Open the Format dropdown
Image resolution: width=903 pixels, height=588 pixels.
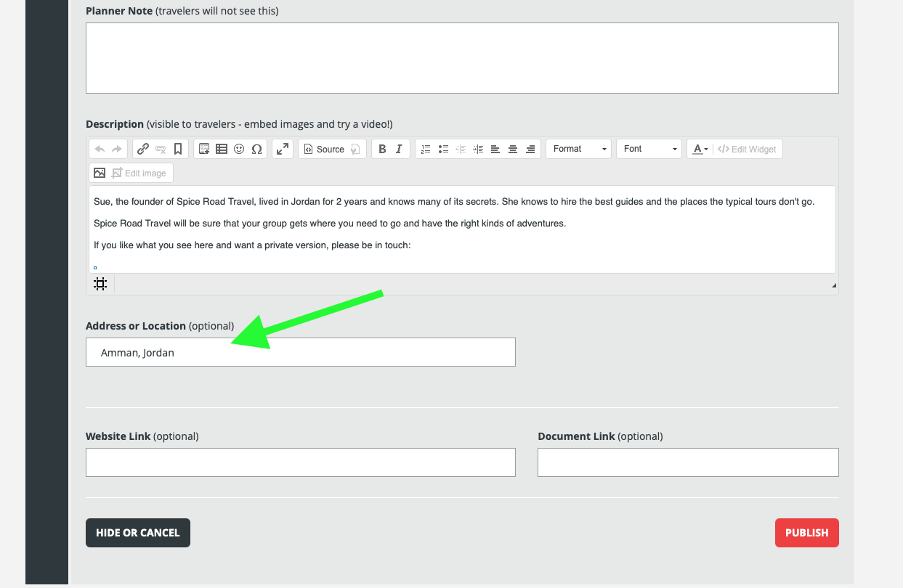point(579,149)
